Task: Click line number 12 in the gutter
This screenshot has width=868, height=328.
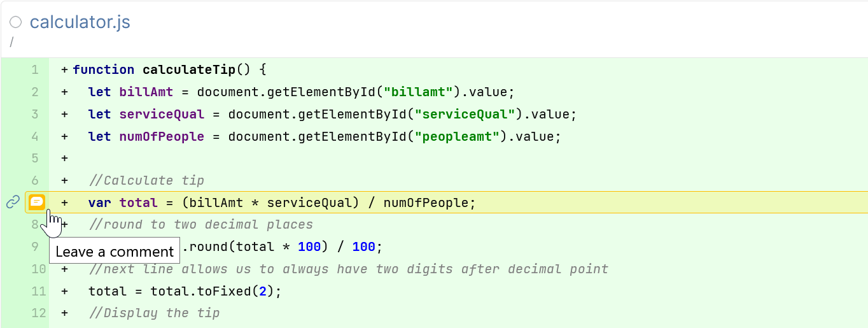Action: pyautogui.click(x=39, y=313)
